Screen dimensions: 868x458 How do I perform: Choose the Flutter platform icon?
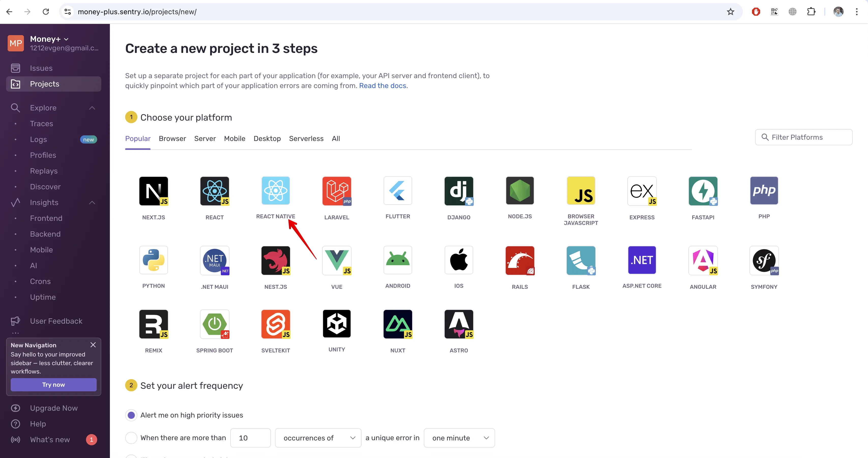pos(398,191)
